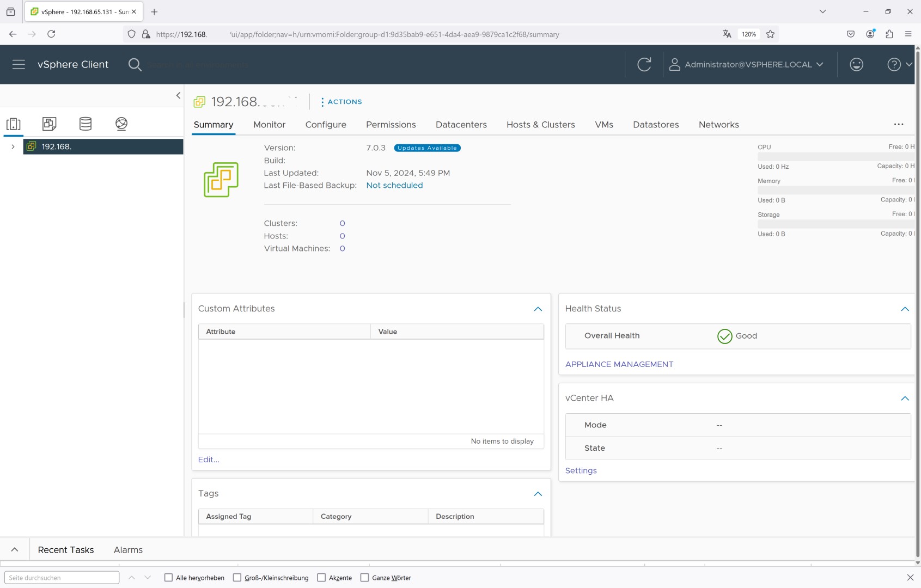Enable Groß-/Kleinschreibung checkbox

click(237, 577)
